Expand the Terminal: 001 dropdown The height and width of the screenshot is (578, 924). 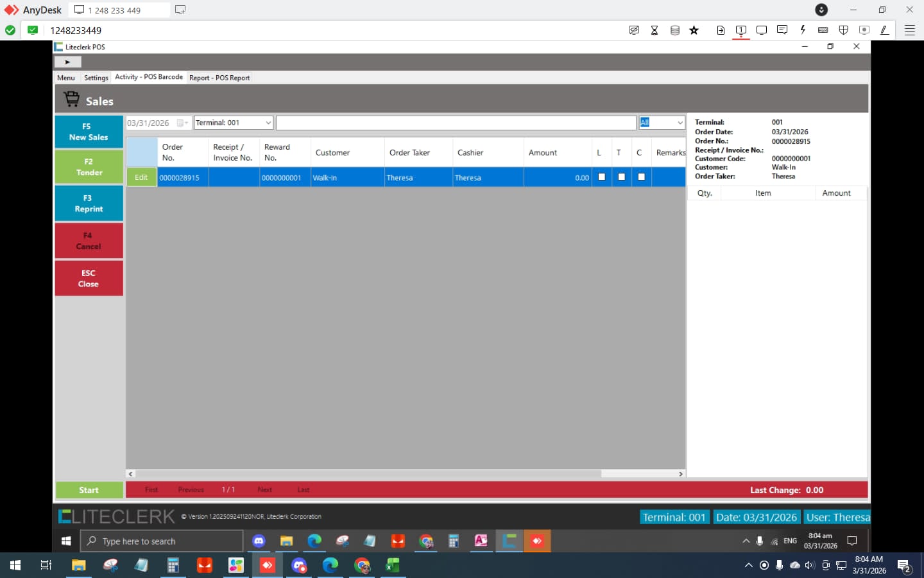268,123
